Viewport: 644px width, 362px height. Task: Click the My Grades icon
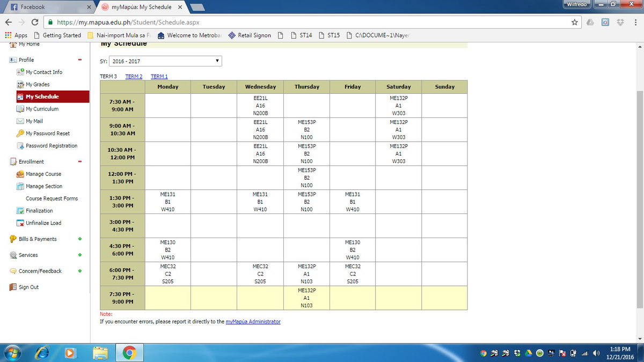[21, 84]
